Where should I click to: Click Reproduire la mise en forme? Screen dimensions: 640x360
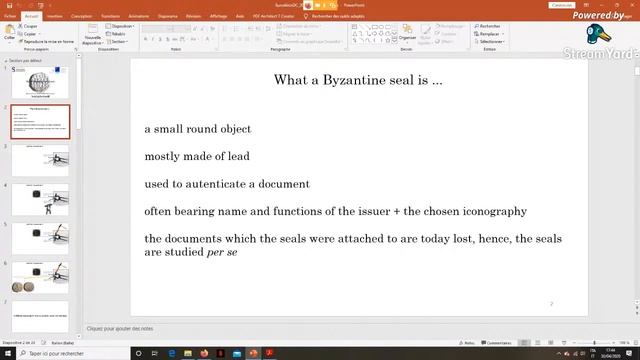[46, 42]
